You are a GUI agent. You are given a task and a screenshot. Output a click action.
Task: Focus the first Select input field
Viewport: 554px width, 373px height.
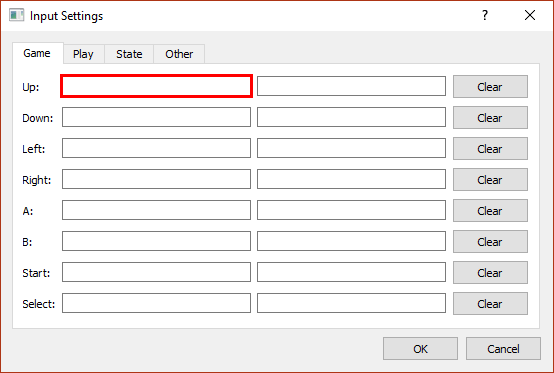coord(157,303)
